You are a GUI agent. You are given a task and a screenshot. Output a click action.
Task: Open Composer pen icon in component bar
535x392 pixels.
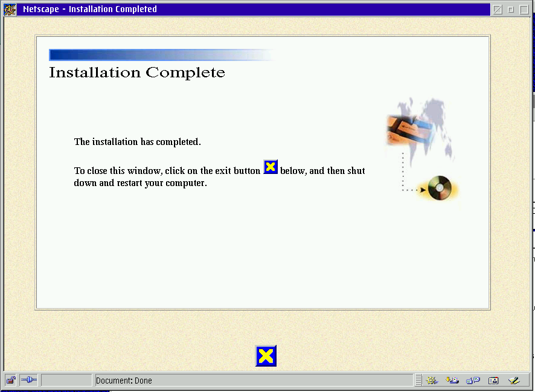[x=514, y=380]
